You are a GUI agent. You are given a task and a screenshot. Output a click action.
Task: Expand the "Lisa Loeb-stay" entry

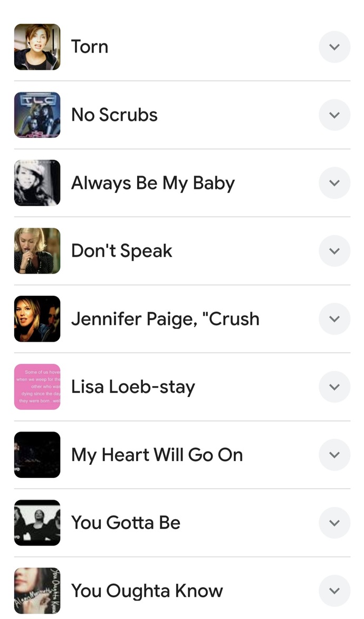coord(334,387)
